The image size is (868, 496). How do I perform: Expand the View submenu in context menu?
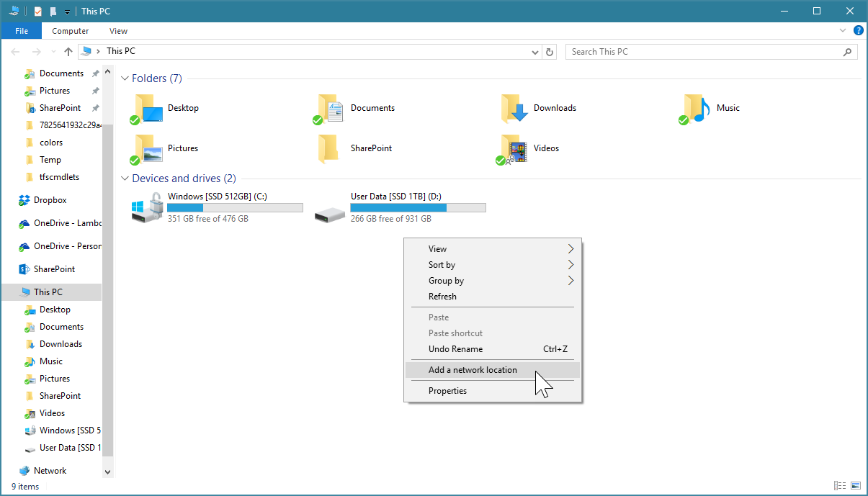tap(571, 249)
